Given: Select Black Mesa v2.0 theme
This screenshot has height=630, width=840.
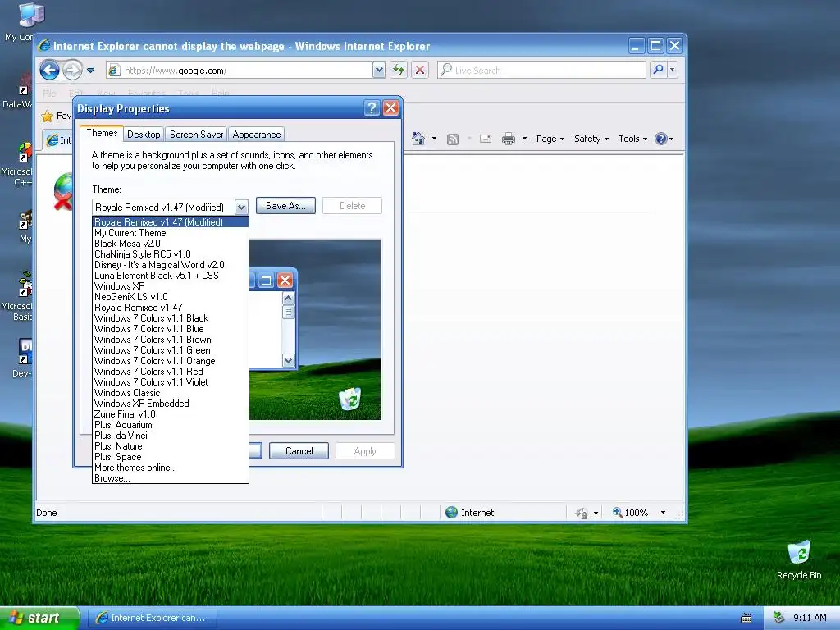Looking at the screenshot, I should tap(171, 244).
